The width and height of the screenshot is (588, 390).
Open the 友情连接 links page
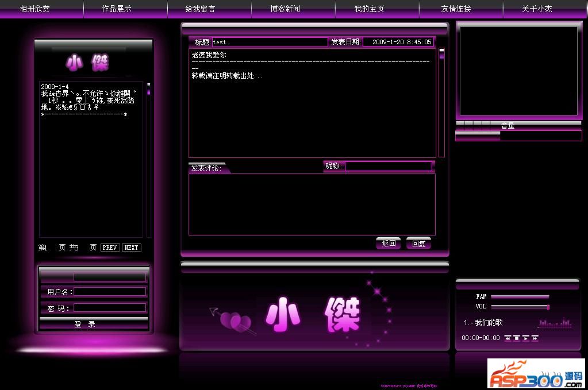click(x=456, y=9)
